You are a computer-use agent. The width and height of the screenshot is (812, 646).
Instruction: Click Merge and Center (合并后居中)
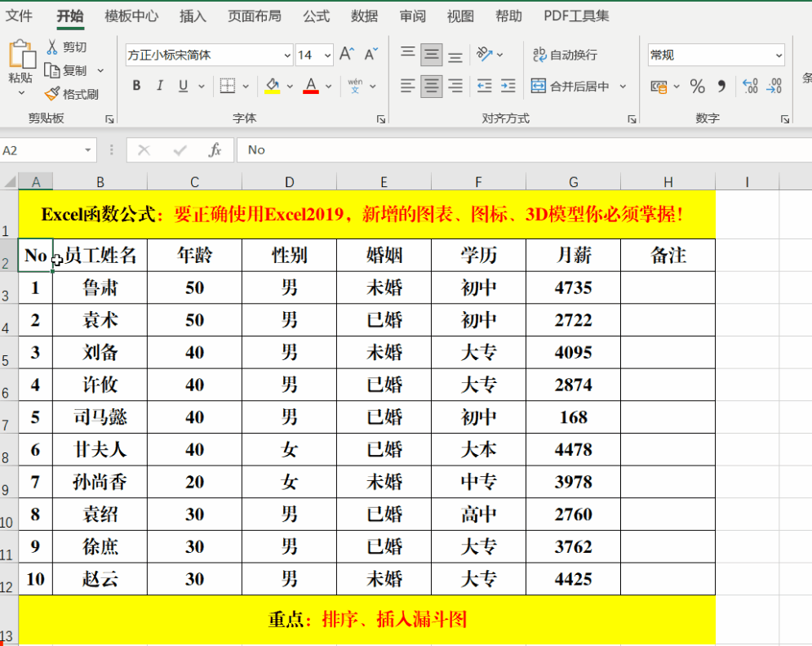(x=570, y=86)
